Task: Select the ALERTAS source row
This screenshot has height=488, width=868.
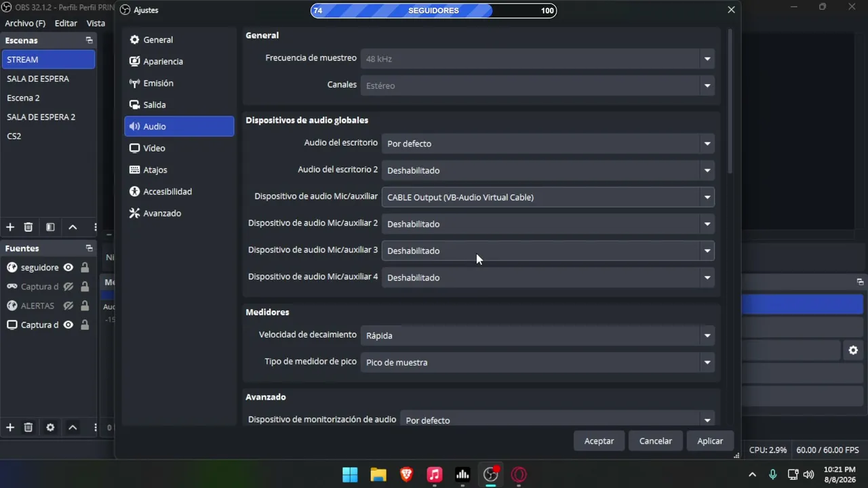Action: tap(48, 306)
